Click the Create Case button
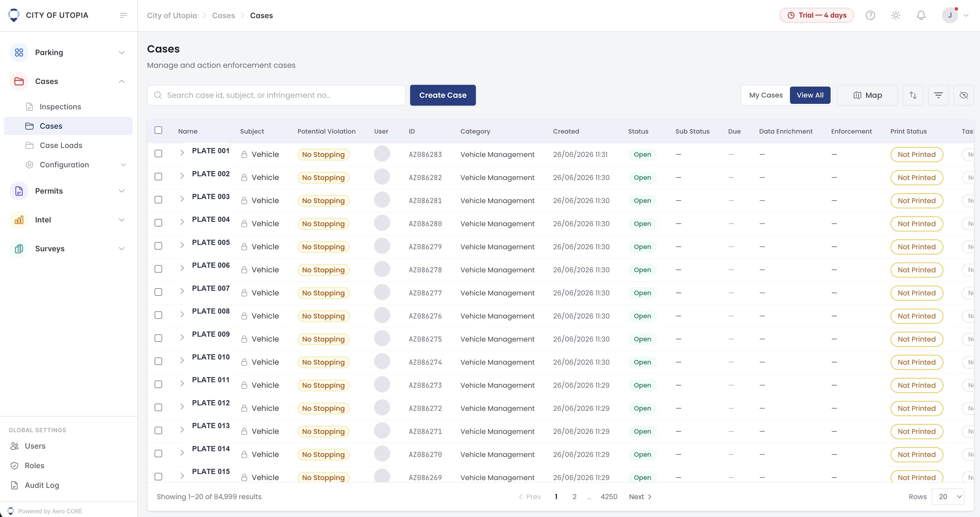 tap(442, 95)
